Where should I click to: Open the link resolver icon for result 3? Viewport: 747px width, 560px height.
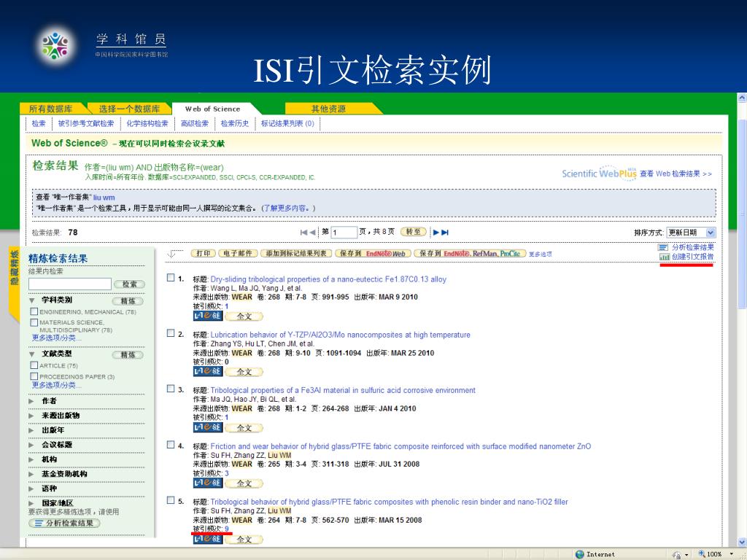208,427
